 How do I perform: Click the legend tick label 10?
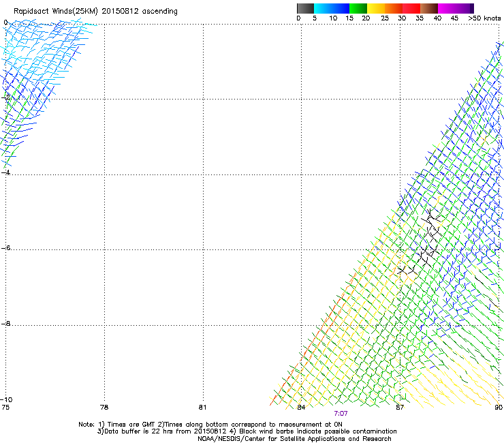(x=333, y=18)
